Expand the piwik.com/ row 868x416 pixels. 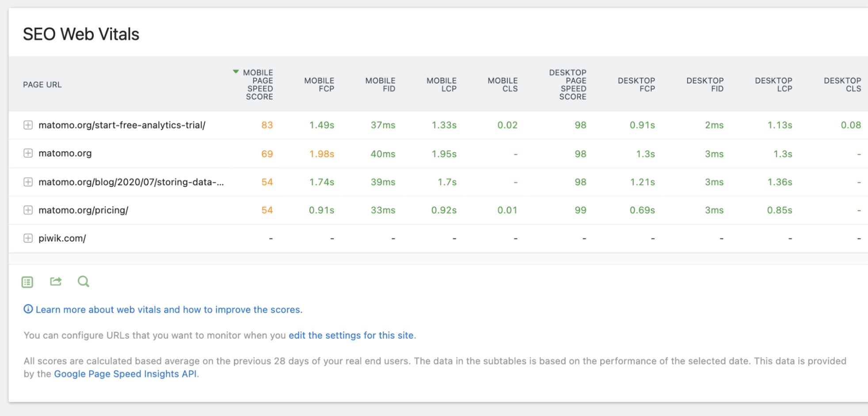pyautogui.click(x=28, y=238)
